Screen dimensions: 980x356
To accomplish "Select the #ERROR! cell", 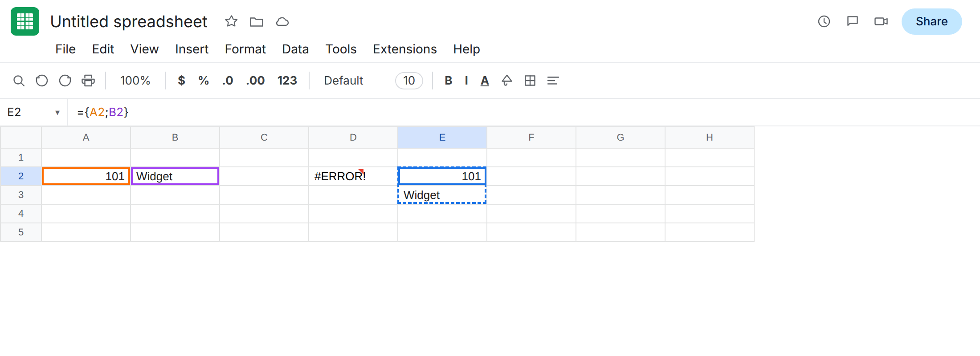I will (x=353, y=176).
